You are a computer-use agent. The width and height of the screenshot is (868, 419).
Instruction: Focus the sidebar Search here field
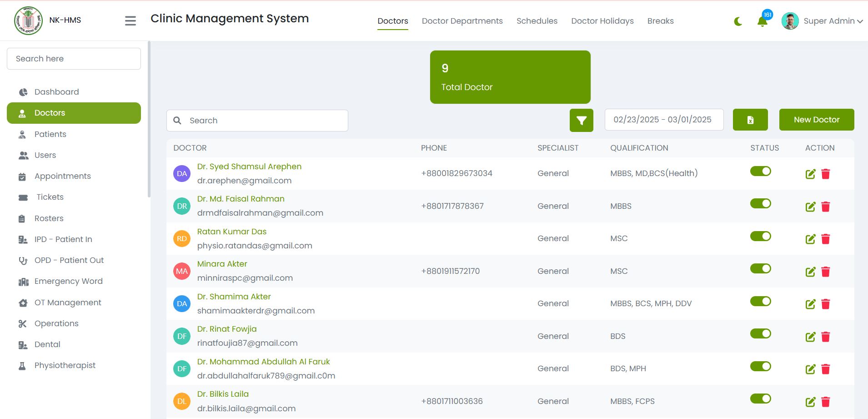(x=74, y=59)
